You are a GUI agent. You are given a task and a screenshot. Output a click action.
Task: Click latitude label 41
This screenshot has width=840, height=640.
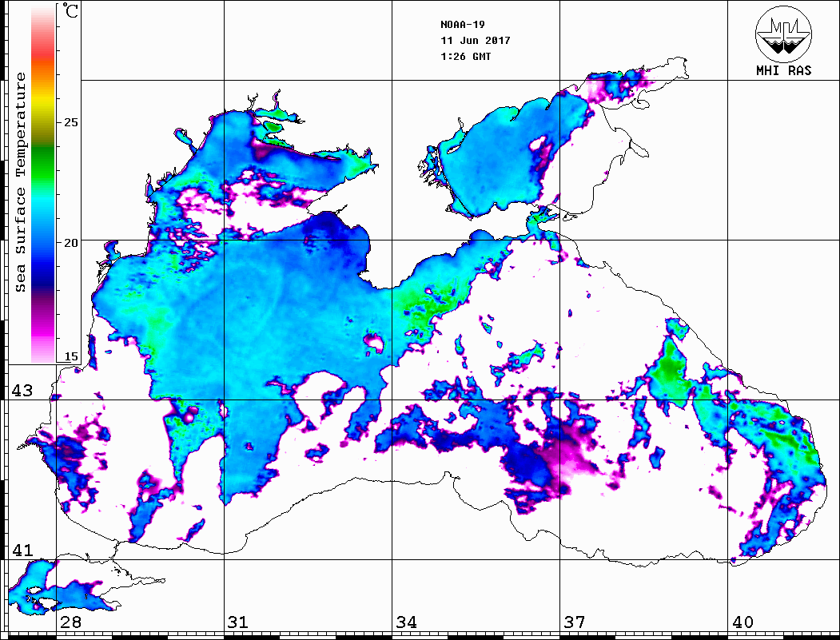tap(22, 551)
